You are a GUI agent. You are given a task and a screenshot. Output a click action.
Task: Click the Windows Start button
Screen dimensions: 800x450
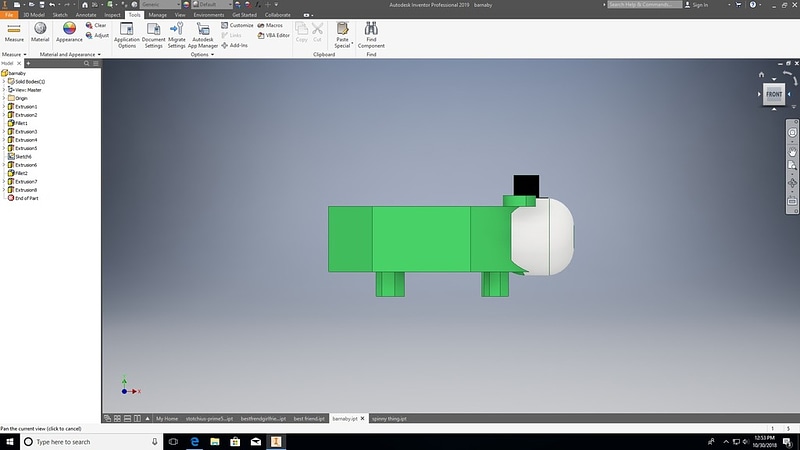[x=10, y=441]
